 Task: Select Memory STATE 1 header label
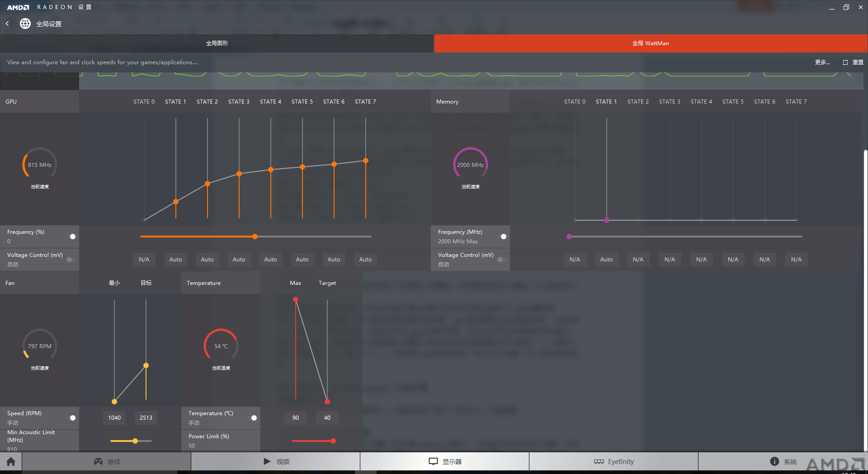pyautogui.click(x=606, y=102)
